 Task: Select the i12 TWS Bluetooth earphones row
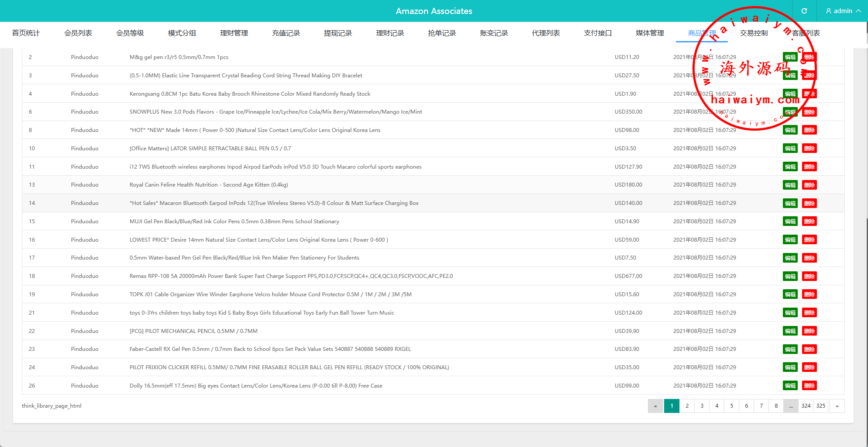point(275,167)
